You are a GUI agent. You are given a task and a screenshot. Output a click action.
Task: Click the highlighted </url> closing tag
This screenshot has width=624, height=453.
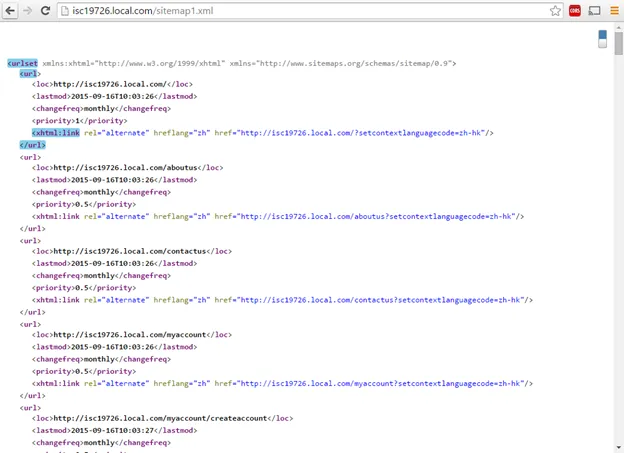coord(33,145)
